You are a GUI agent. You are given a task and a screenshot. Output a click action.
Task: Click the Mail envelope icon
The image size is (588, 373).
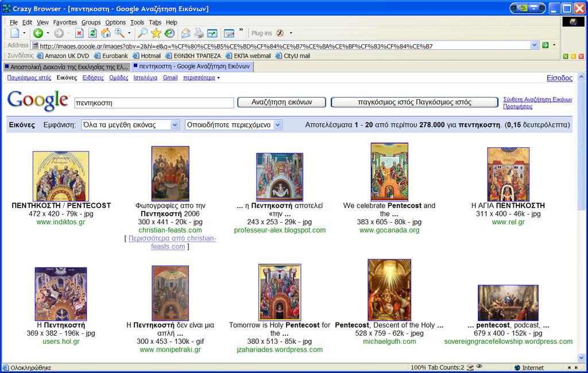[x=185, y=33]
